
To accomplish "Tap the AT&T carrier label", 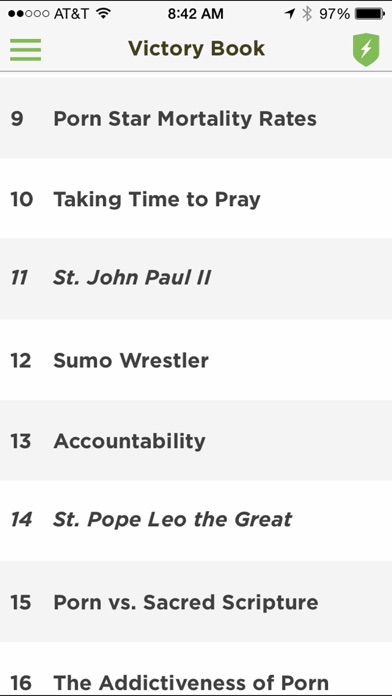I will click(71, 14).
